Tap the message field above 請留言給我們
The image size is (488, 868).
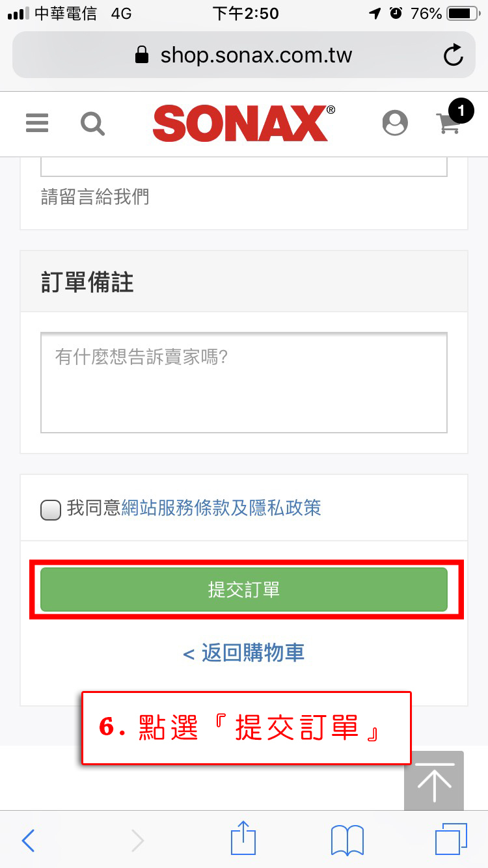pyautogui.click(x=244, y=167)
